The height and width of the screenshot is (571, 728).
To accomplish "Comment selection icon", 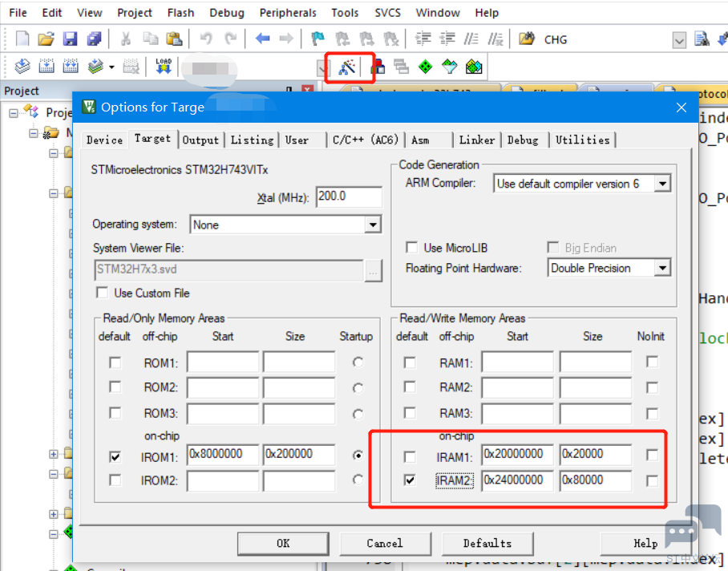I will (471, 39).
